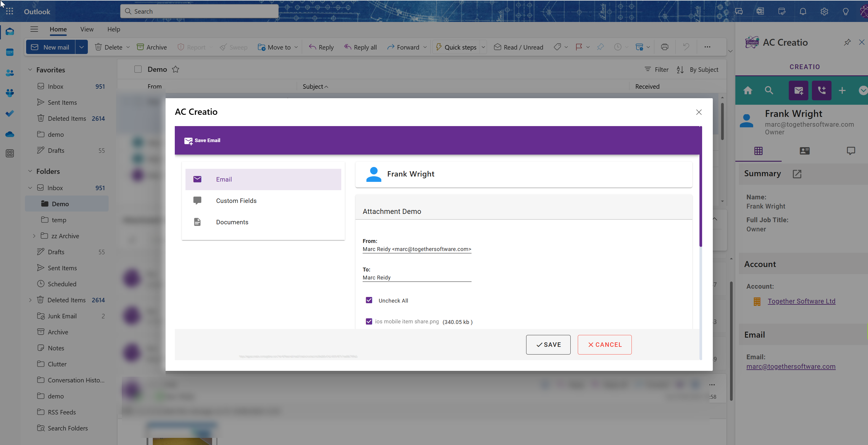Click the AC Creatio search magnifier icon
This screenshot has width=868, height=445.
click(x=769, y=90)
